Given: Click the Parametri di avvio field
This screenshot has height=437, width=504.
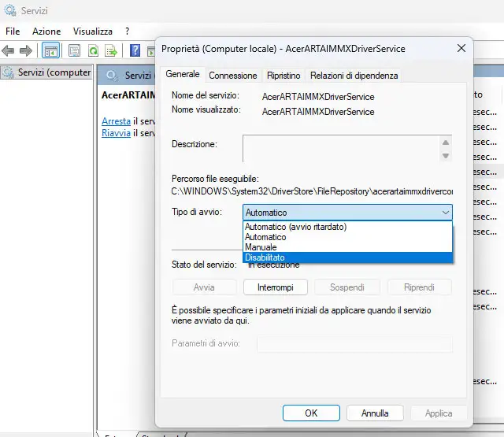Looking at the screenshot, I should click(354, 343).
